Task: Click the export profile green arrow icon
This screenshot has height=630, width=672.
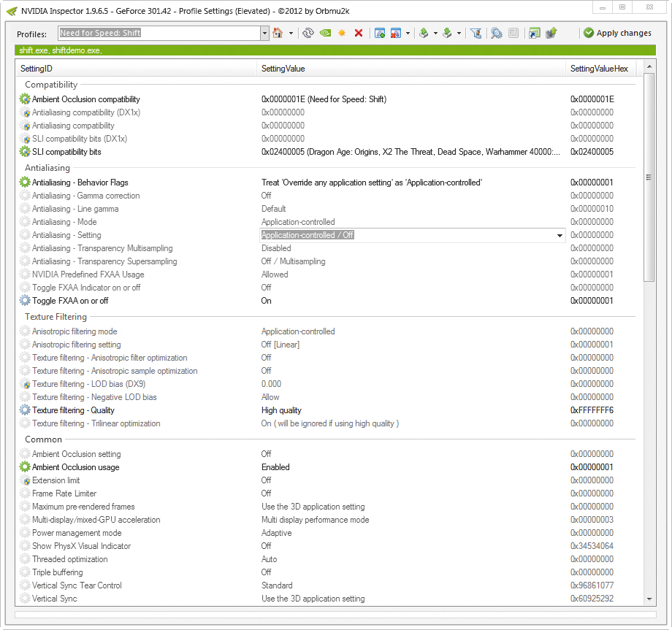Action: [424, 33]
